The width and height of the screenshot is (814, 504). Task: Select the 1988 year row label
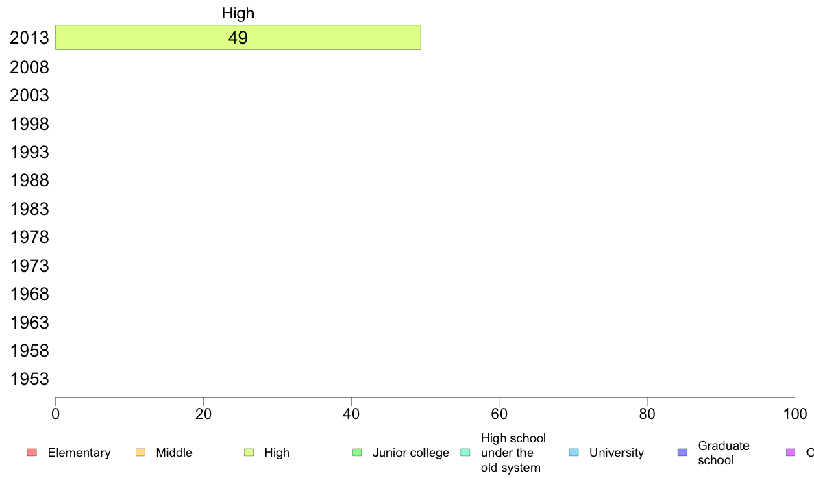[29, 181]
